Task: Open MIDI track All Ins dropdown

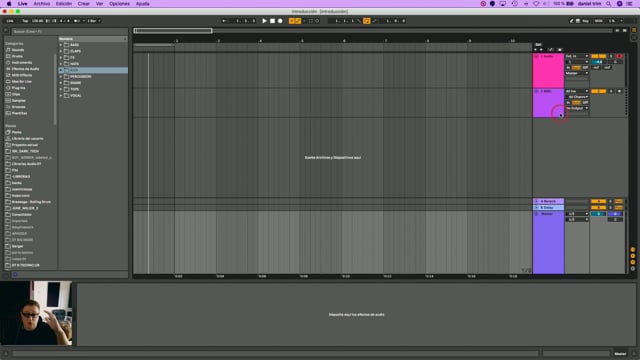Action: pos(577,91)
